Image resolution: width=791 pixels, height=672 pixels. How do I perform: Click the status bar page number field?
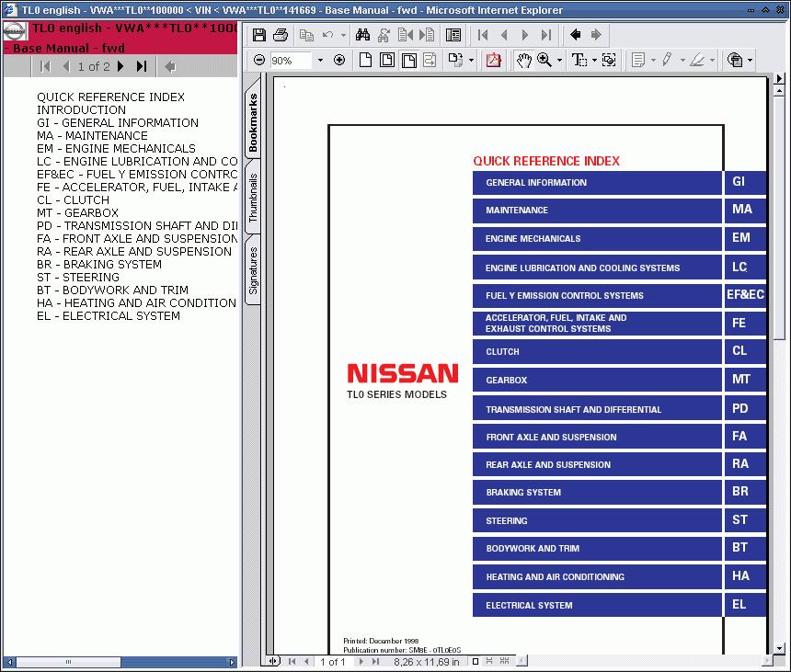332,661
